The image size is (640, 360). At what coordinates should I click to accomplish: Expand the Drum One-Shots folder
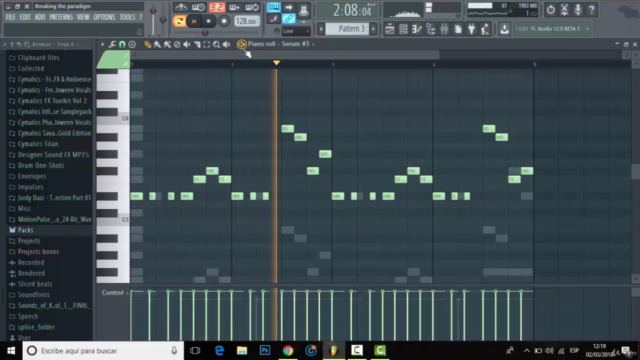41,166
